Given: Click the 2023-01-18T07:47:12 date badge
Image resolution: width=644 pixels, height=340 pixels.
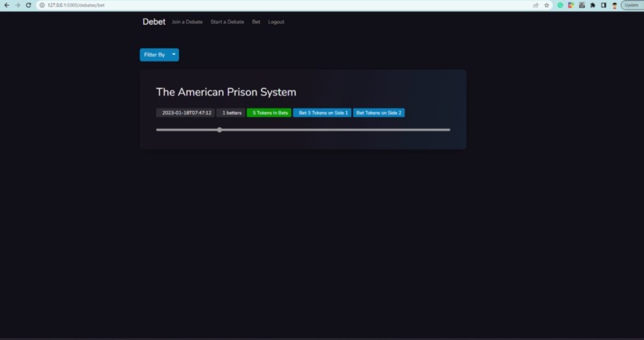Looking at the screenshot, I should tap(185, 113).
